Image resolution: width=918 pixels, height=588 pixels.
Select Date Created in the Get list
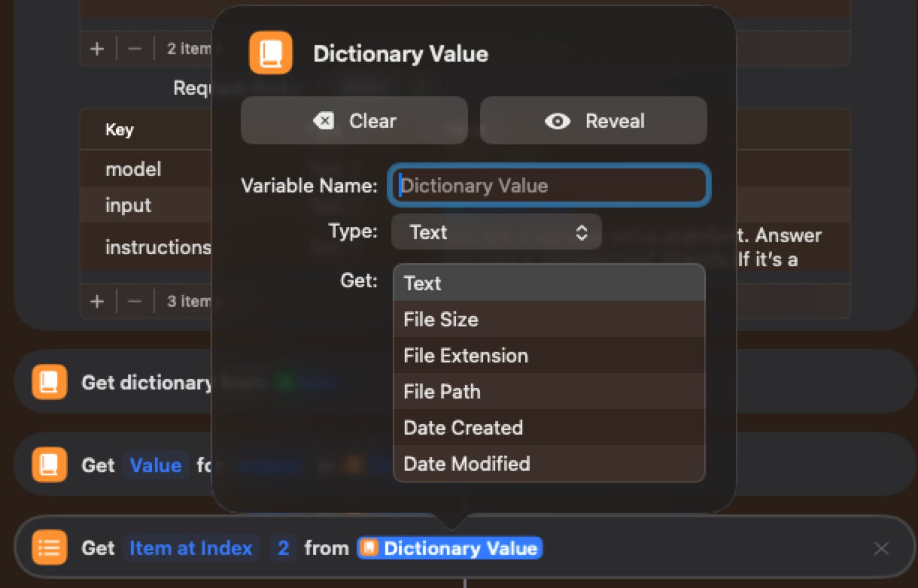[549, 428]
